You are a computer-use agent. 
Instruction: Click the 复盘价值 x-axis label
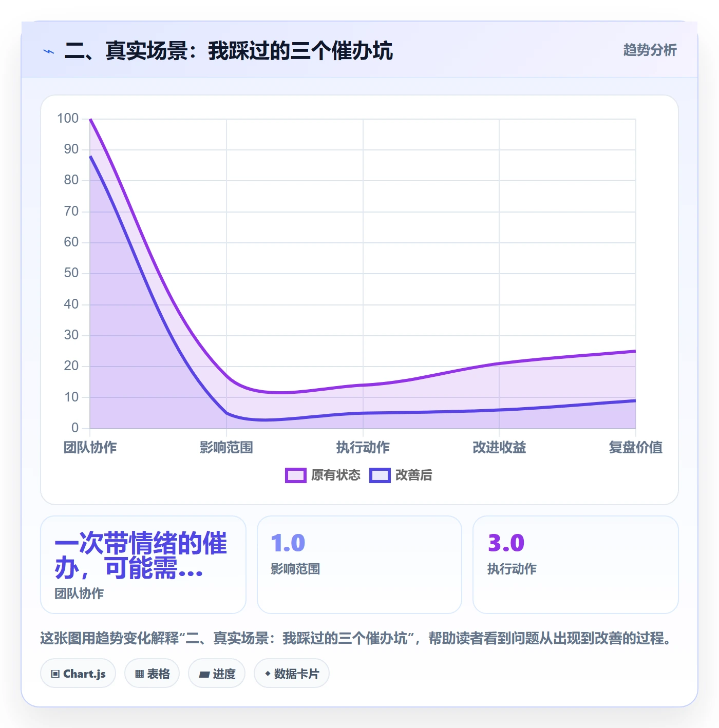[636, 448]
